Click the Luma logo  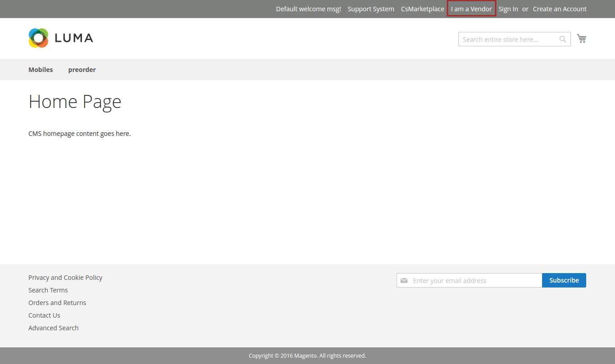61,38
